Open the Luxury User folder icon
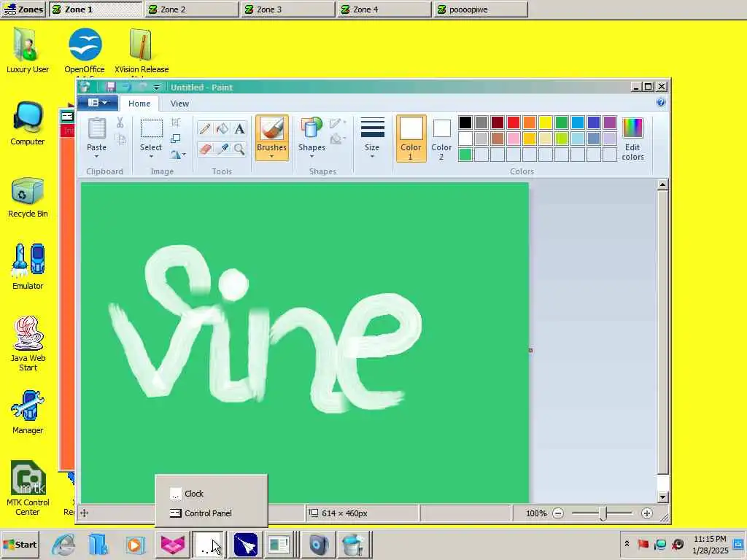The image size is (747, 560). click(x=28, y=50)
